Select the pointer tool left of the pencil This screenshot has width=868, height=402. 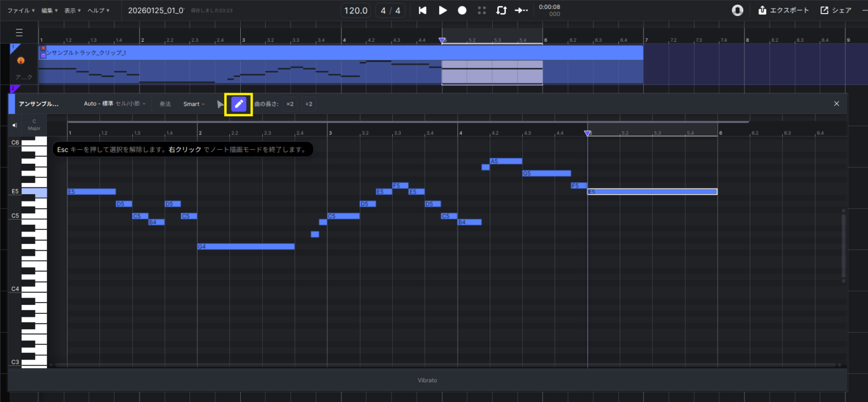220,104
